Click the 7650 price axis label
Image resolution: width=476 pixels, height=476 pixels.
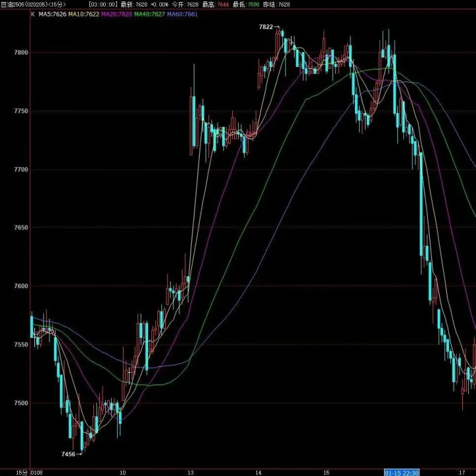21,227
